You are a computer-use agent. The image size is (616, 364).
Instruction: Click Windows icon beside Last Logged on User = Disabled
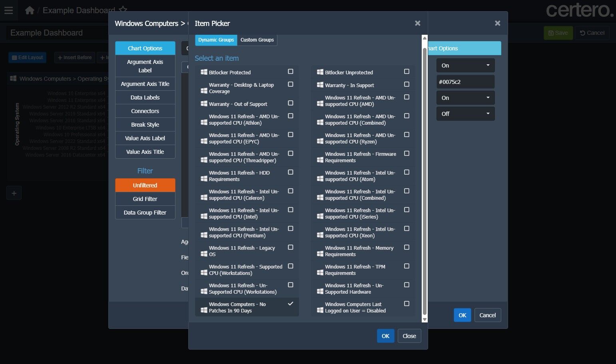click(x=320, y=310)
